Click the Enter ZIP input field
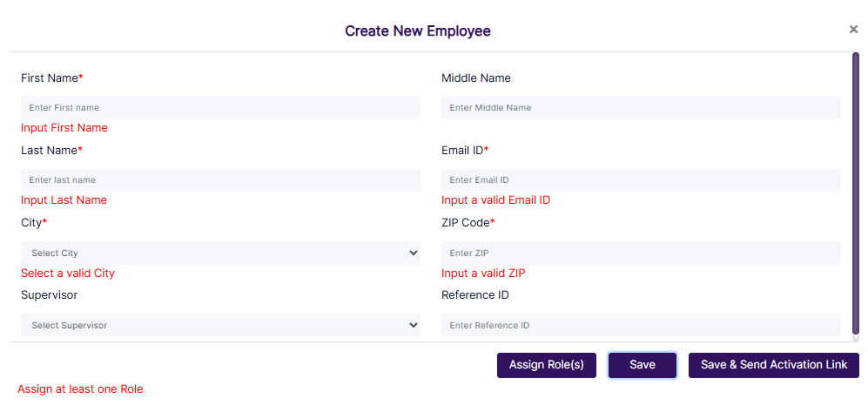 (x=641, y=253)
